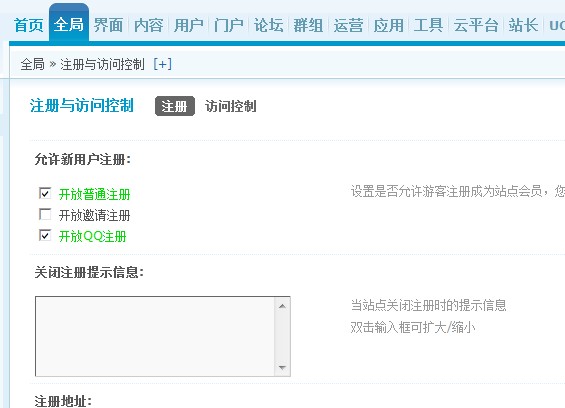Open the 应用 navigation tab
Viewport: 565px width, 408px height.
(x=388, y=25)
